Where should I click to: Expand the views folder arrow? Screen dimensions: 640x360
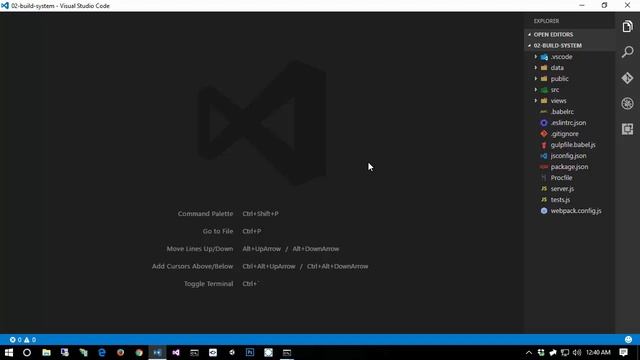[536, 101]
